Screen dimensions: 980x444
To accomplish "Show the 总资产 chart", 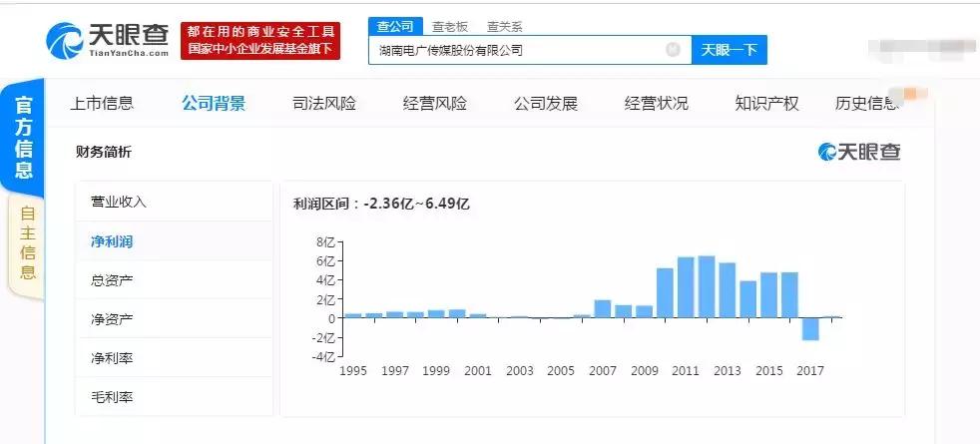I will pos(174,279).
